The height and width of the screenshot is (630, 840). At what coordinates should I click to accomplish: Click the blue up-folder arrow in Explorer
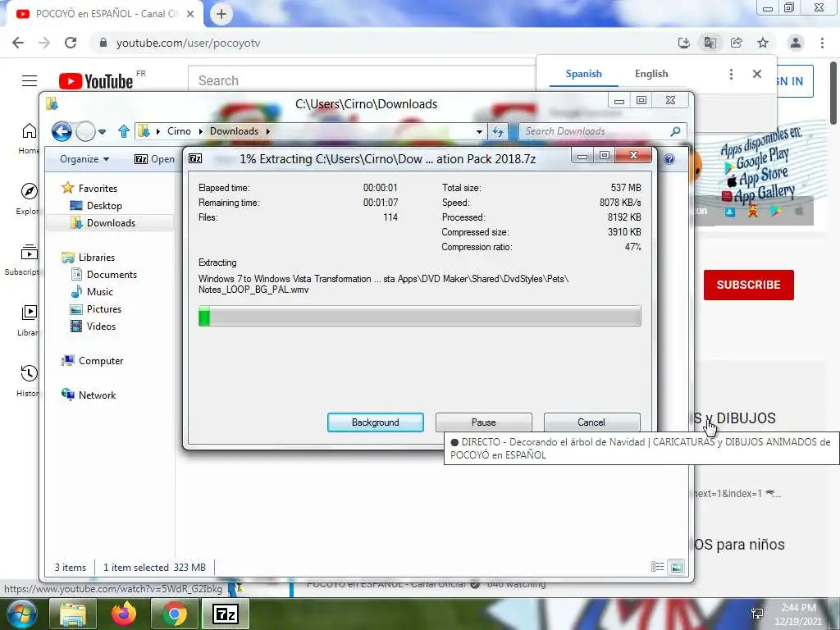tap(124, 131)
